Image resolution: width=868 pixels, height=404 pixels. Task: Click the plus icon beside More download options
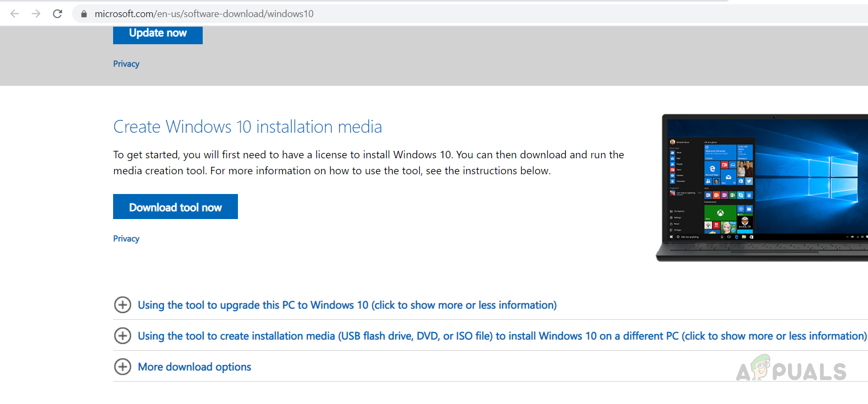click(123, 367)
